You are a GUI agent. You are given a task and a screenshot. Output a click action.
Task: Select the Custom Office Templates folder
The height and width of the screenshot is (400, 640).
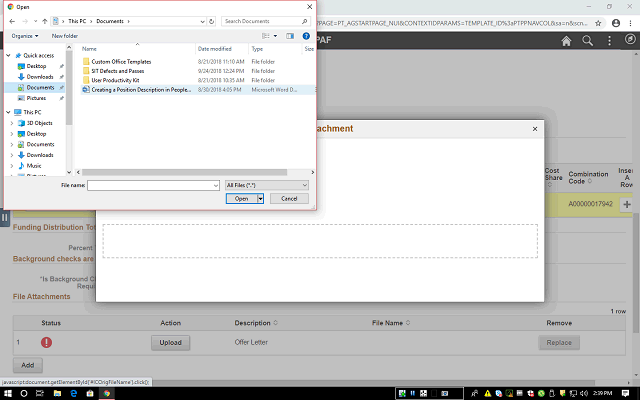click(121, 62)
